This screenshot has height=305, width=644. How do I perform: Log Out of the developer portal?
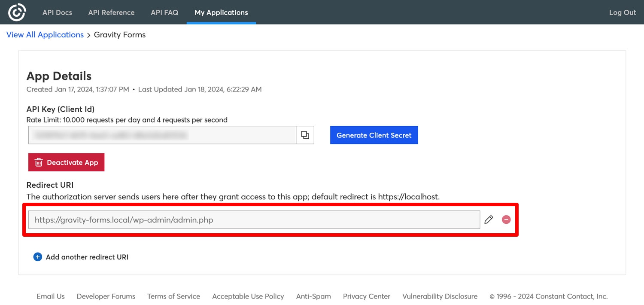(623, 12)
